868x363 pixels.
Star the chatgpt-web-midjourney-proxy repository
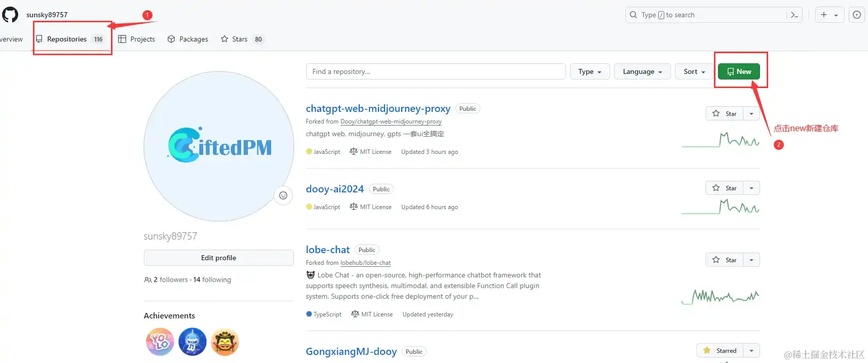click(725, 113)
